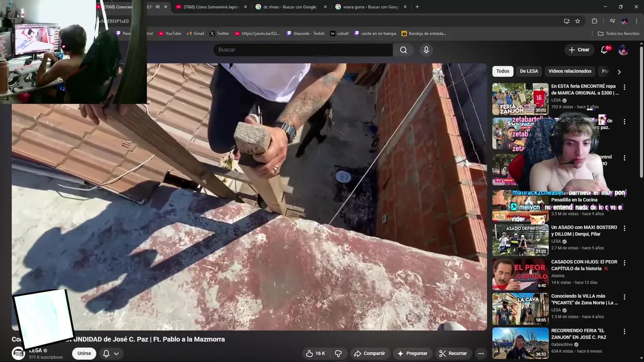Bookmark this page with the star icon
This screenshot has height=362, width=644.
pos(578,21)
